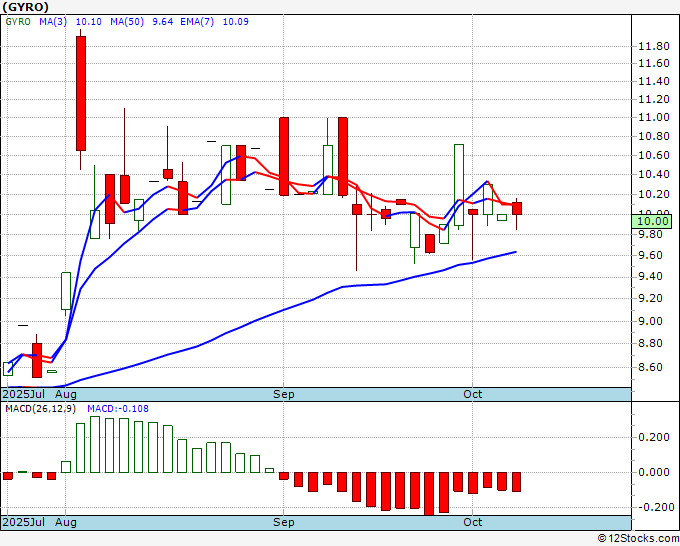Click 2025Jul on MACD time axis
The height and width of the screenshot is (546, 680).
point(24,522)
